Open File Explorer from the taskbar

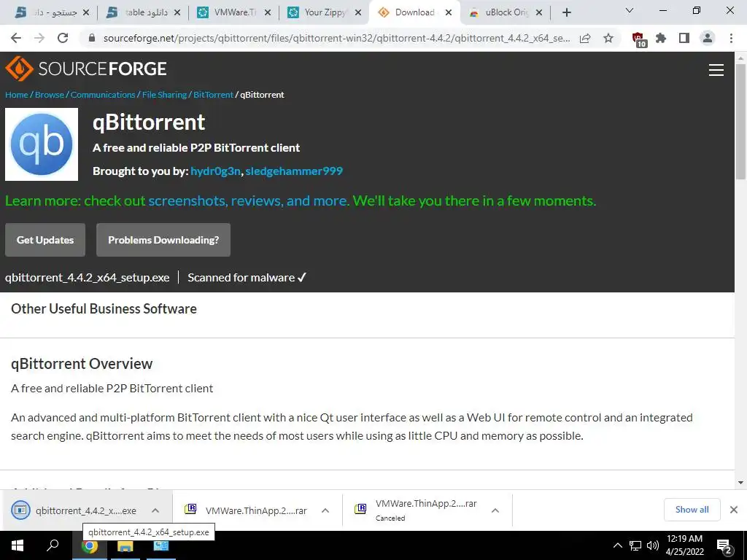point(125,545)
